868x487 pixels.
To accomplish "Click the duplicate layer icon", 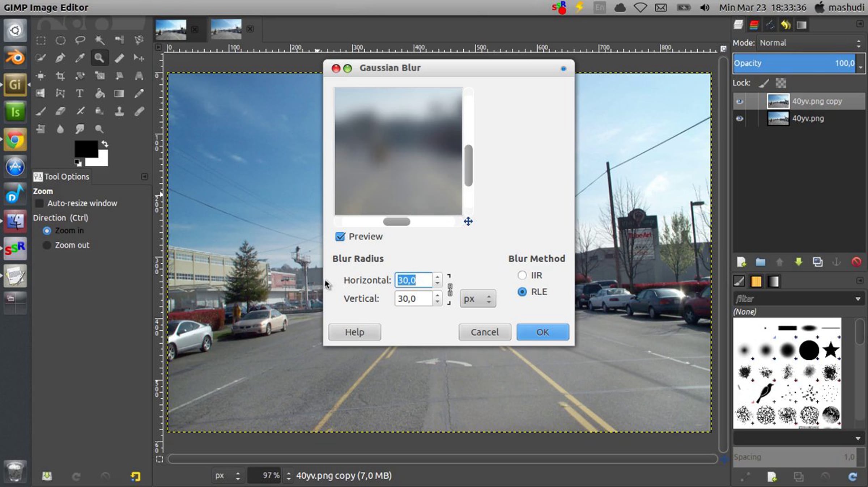I will point(817,262).
